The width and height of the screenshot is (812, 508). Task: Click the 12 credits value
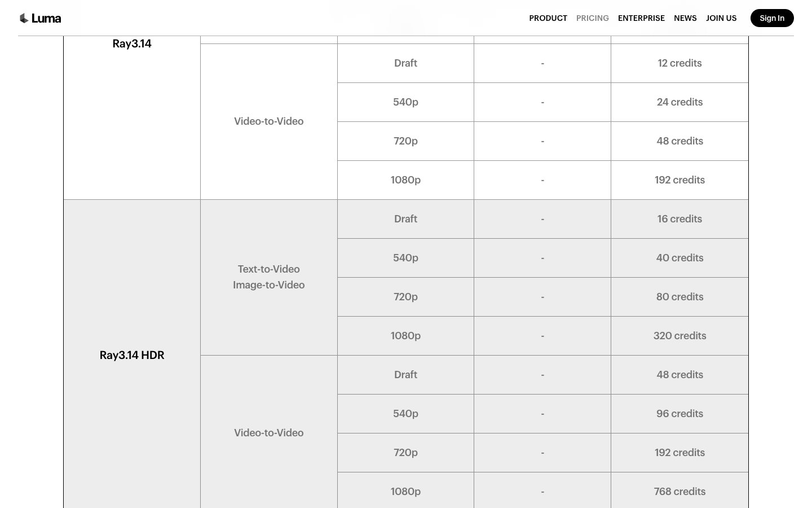pyautogui.click(x=679, y=63)
